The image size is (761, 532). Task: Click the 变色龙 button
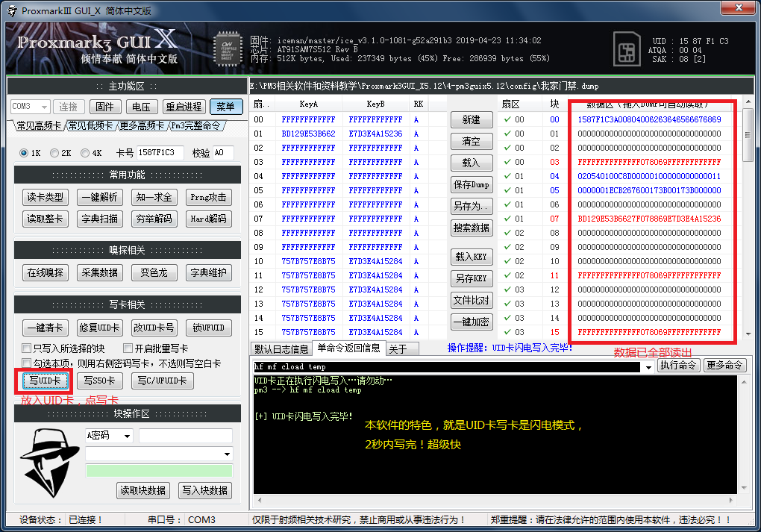(x=154, y=273)
